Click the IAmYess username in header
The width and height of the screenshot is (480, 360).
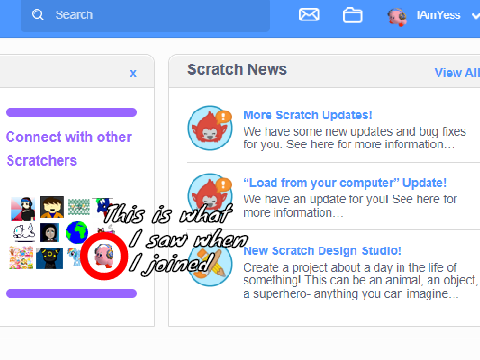[438, 15]
